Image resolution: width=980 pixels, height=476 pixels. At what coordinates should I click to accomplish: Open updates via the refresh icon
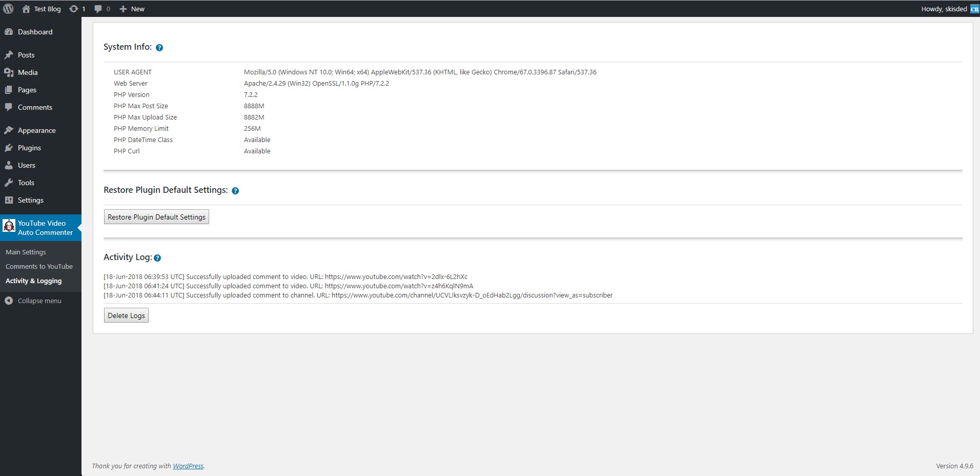[73, 9]
